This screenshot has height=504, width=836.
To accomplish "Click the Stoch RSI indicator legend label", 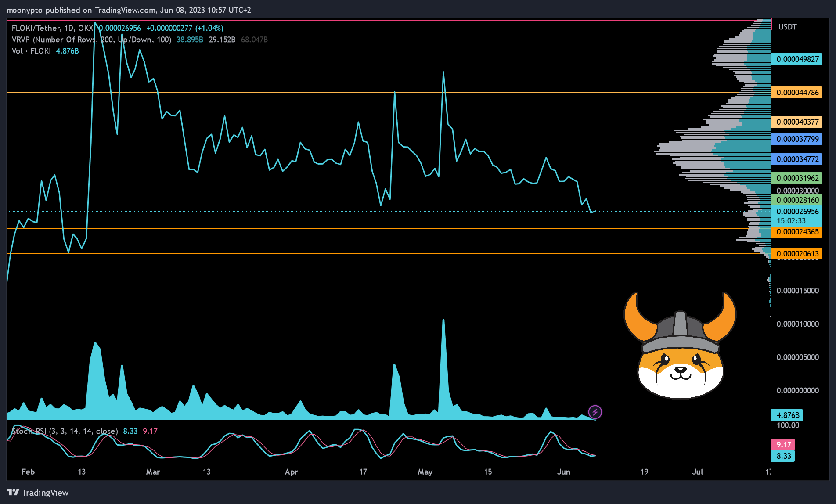I will coord(65,431).
